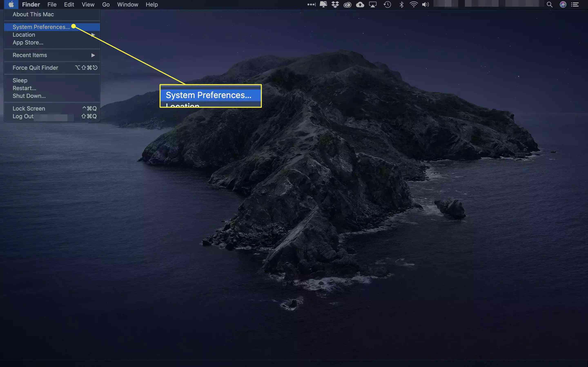
Task: Toggle Sleep mode from Apple menu
Action: pyautogui.click(x=20, y=80)
